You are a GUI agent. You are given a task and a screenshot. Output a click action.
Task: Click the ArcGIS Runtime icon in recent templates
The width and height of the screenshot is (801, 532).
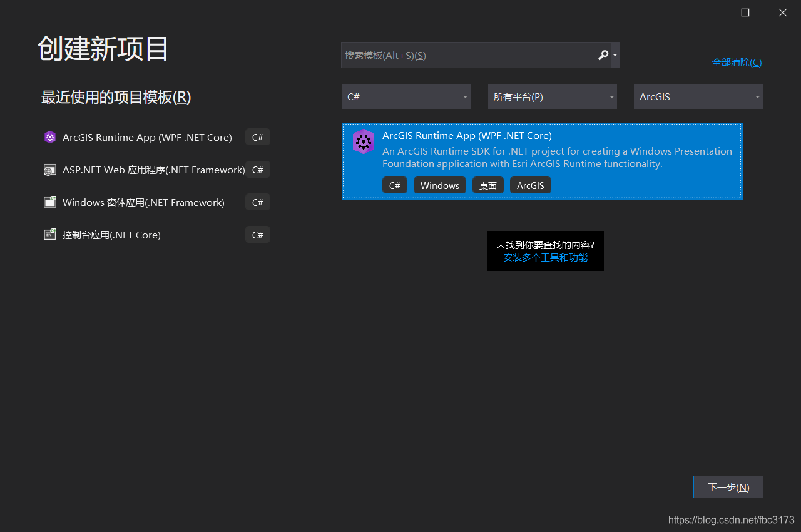coord(50,137)
